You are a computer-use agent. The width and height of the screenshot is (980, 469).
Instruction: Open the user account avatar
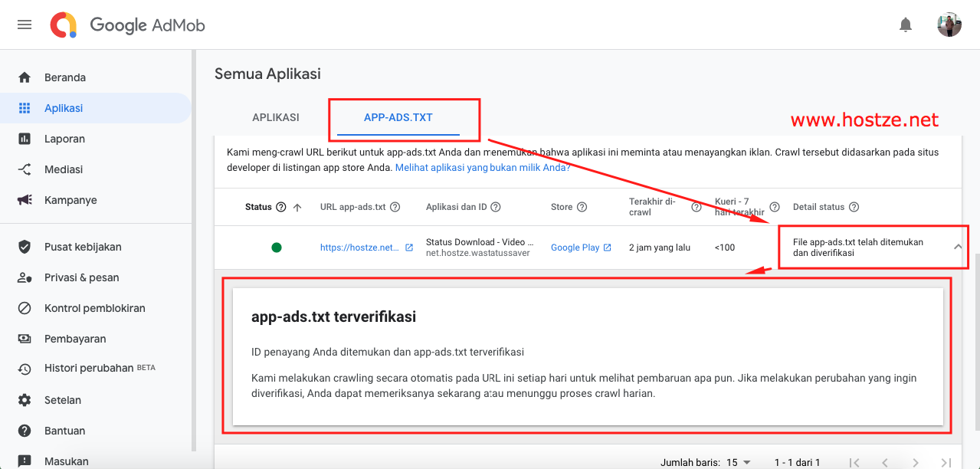(x=949, y=25)
